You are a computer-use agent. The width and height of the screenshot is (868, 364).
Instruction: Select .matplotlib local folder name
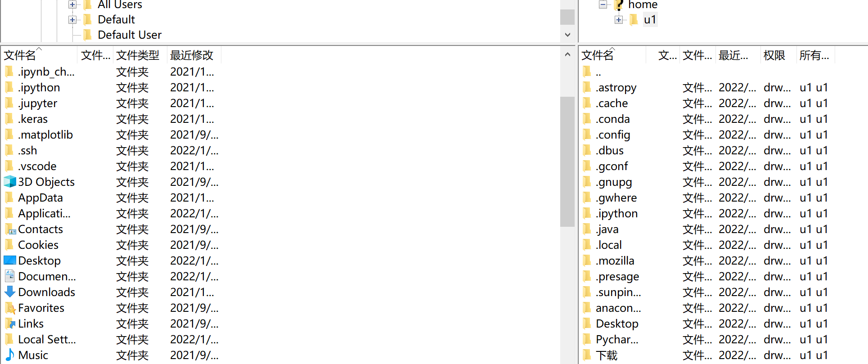click(x=45, y=135)
